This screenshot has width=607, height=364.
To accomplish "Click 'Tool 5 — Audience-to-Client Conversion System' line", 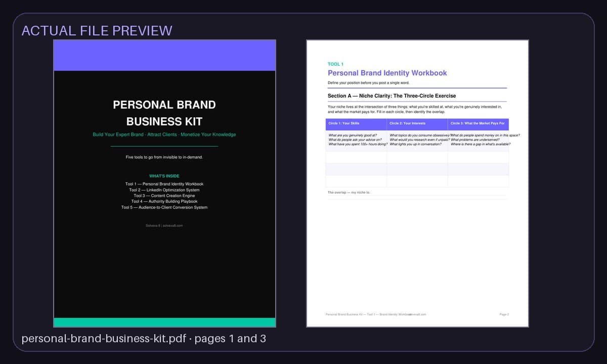I will click(164, 207).
